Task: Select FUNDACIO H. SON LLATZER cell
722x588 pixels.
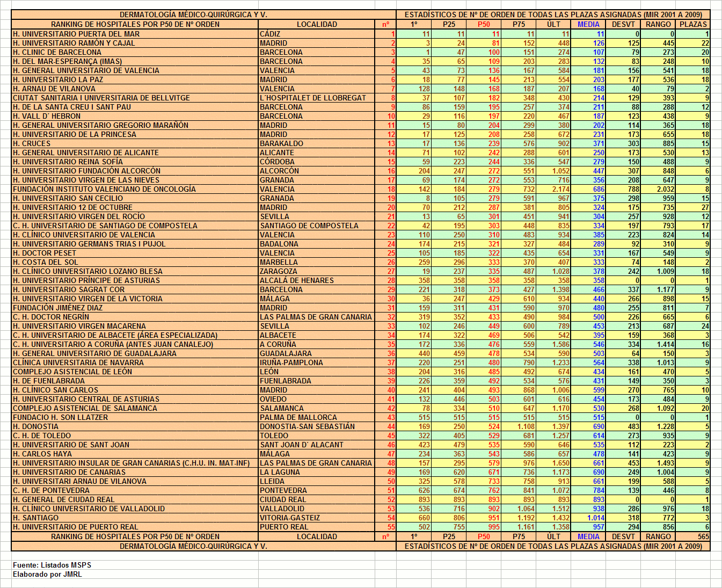Action: tap(135, 417)
